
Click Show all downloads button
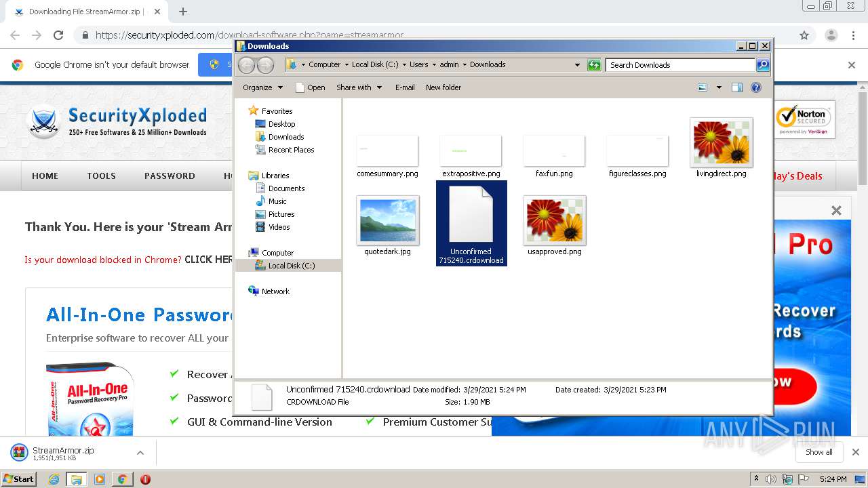pyautogui.click(x=819, y=452)
